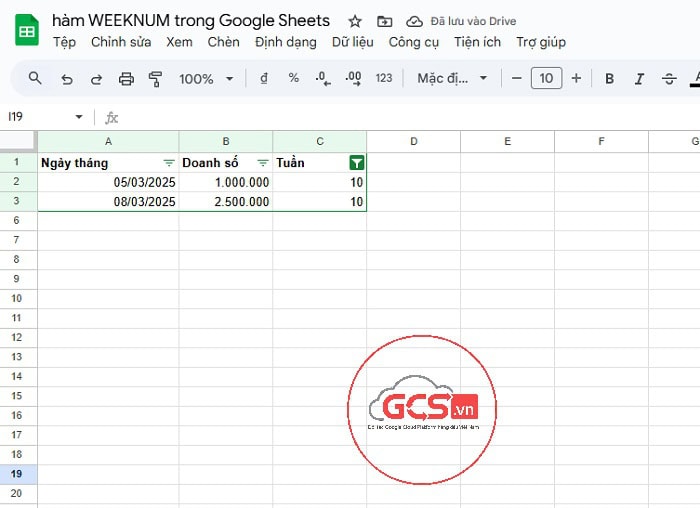Select column D header
Viewport: 700px width, 508px height.
(413, 141)
